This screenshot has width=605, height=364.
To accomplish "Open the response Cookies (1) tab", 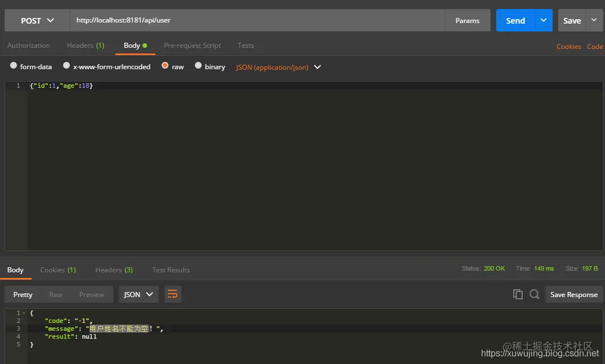I will pos(58,270).
